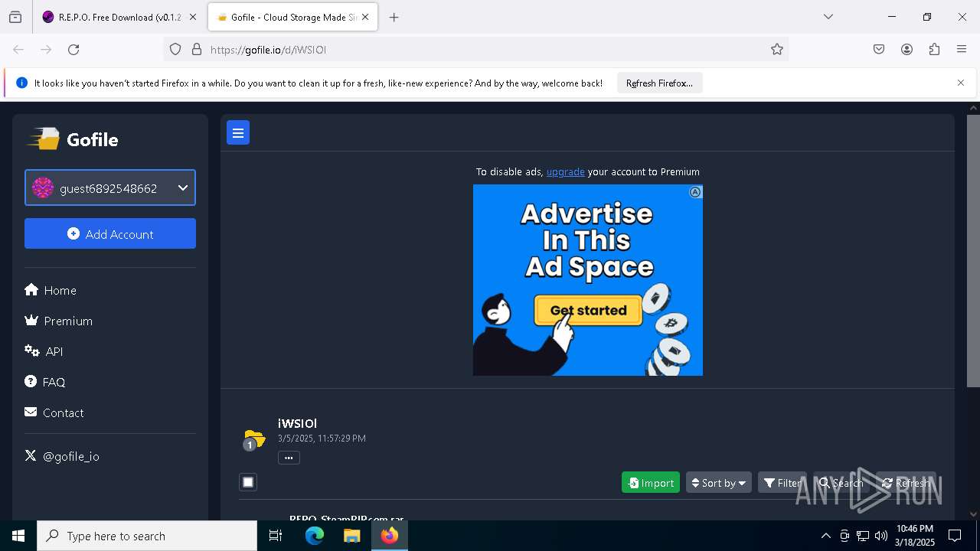Click the Search button in file toolbar
Viewport: 980px width, 551px height.
click(x=841, y=482)
